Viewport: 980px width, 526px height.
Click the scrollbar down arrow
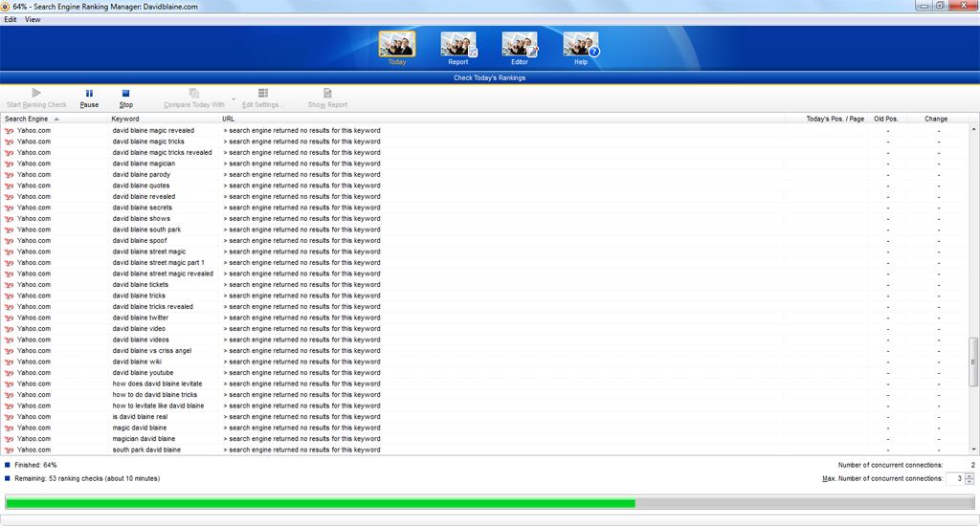973,449
